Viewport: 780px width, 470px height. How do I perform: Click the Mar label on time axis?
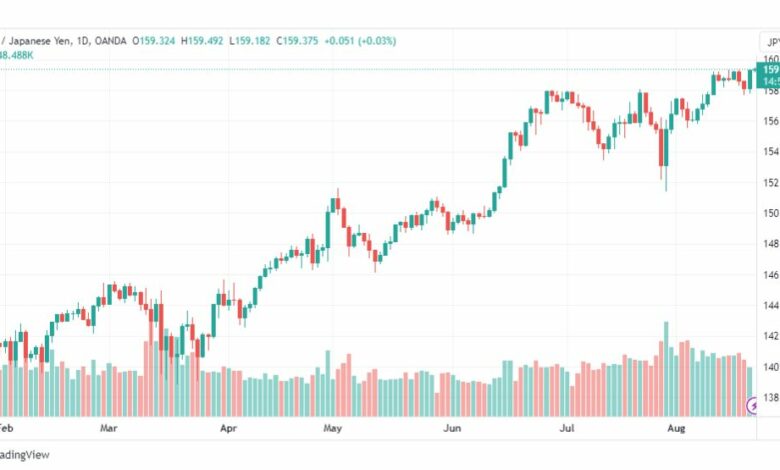pyautogui.click(x=108, y=428)
